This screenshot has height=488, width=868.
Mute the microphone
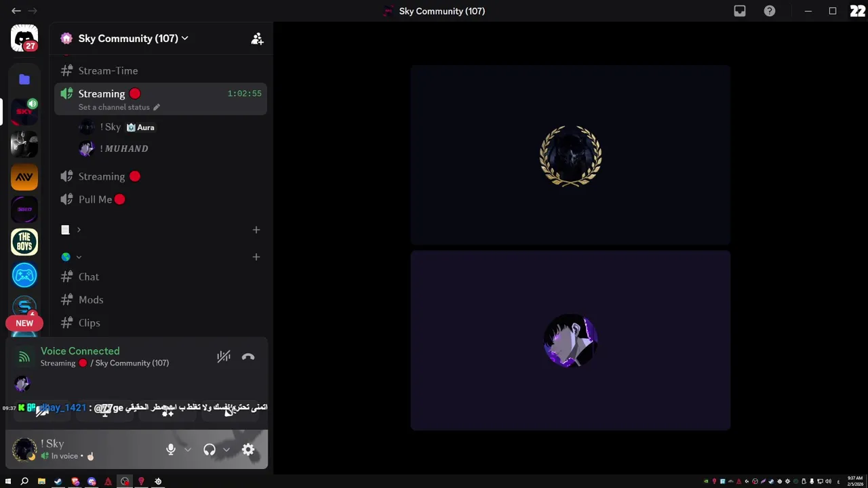point(171,449)
